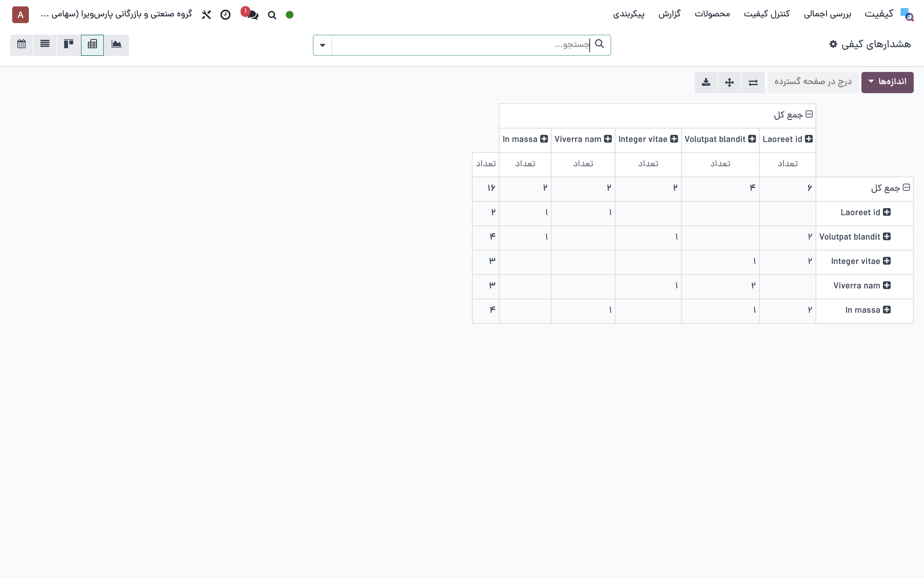Open the user avatar menu
924x578 pixels.
tap(20, 15)
